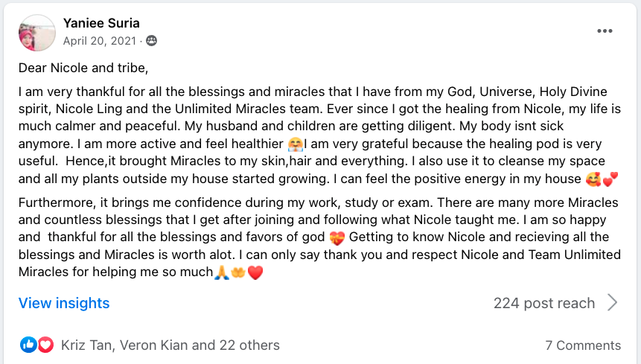This screenshot has width=641, height=364.
Task: Click the 224 post reach text
Action: click(543, 303)
